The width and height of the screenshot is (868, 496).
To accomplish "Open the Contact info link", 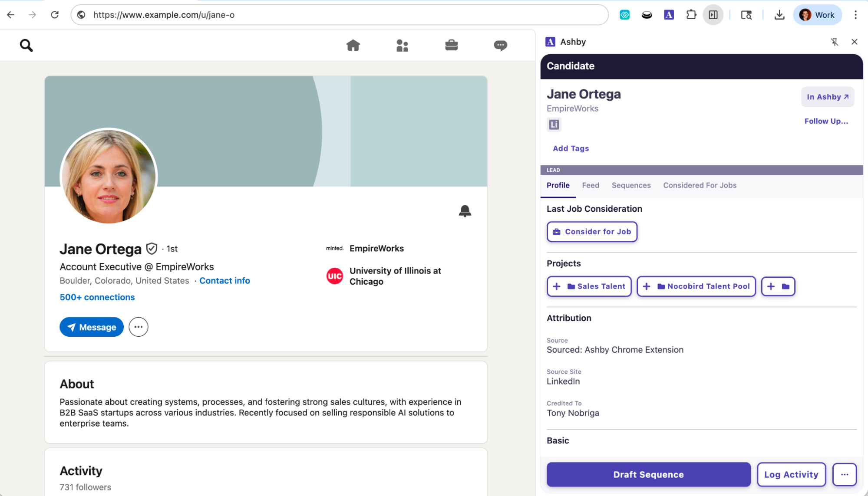I will [224, 281].
